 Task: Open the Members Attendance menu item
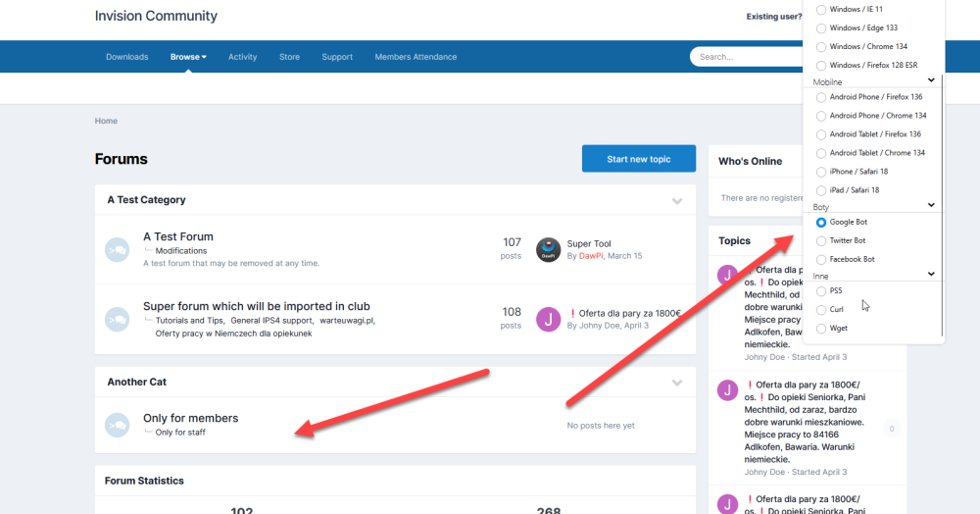coord(416,57)
